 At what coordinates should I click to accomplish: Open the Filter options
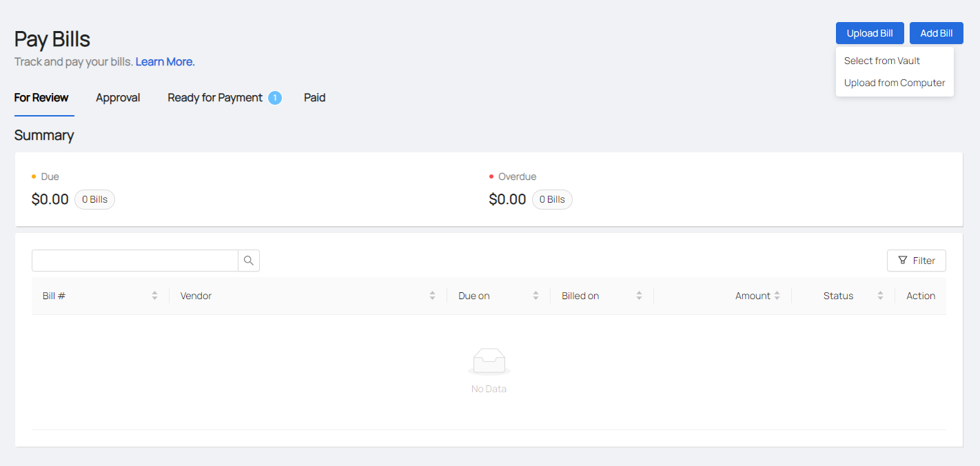tap(916, 261)
